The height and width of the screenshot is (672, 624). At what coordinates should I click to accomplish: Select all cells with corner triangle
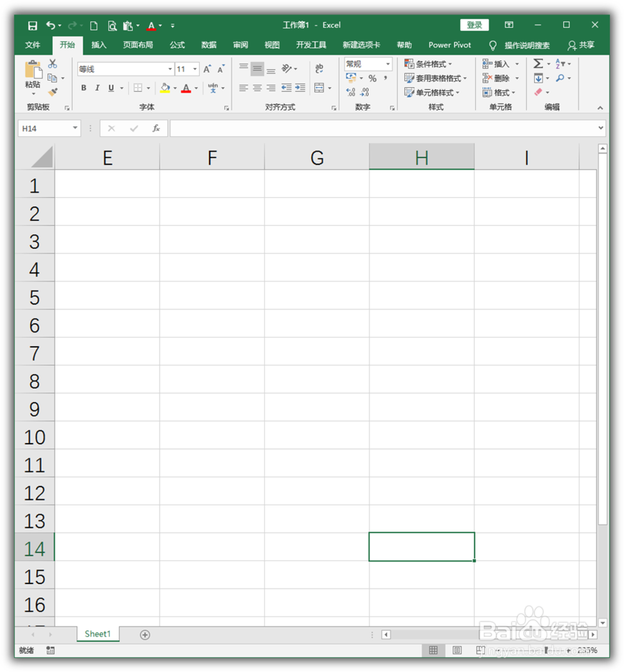coord(42,157)
